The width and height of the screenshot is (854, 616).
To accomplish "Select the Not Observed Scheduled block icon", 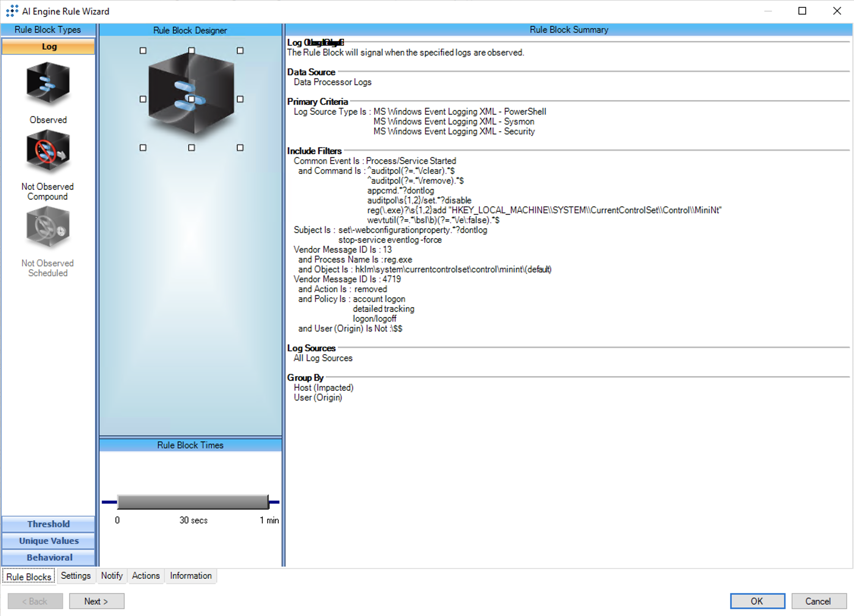I will pyautogui.click(x=48, y=227).
